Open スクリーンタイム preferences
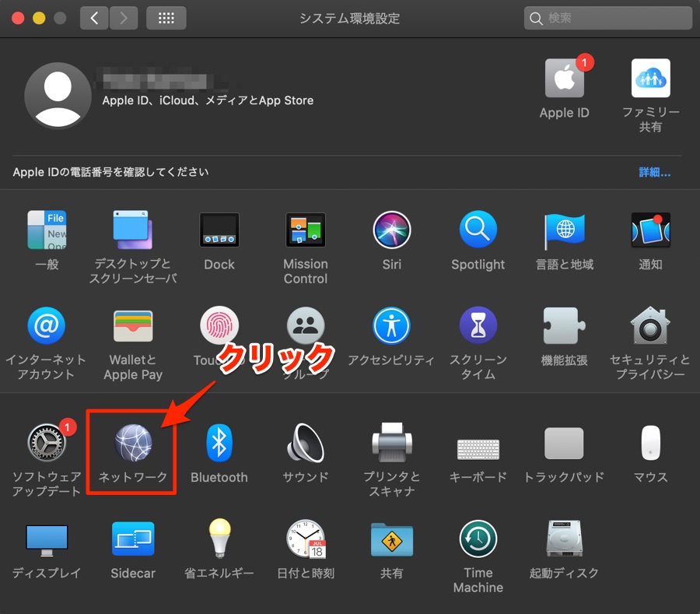This screenshot has height=614, width=700. [478, 325]
